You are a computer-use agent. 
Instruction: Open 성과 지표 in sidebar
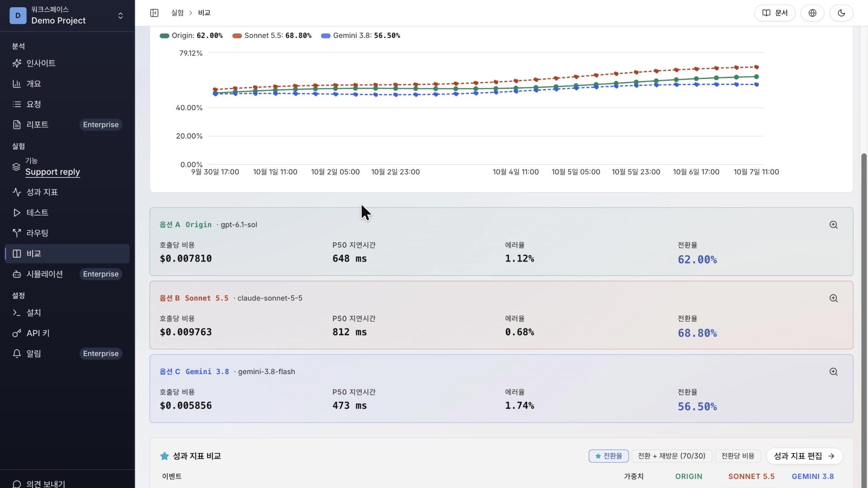(x=67, y=192)
